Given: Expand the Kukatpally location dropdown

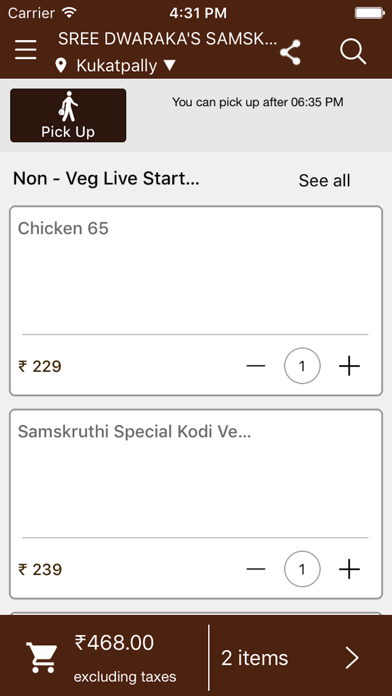Looking at the screenshot, I should point(170,66).
